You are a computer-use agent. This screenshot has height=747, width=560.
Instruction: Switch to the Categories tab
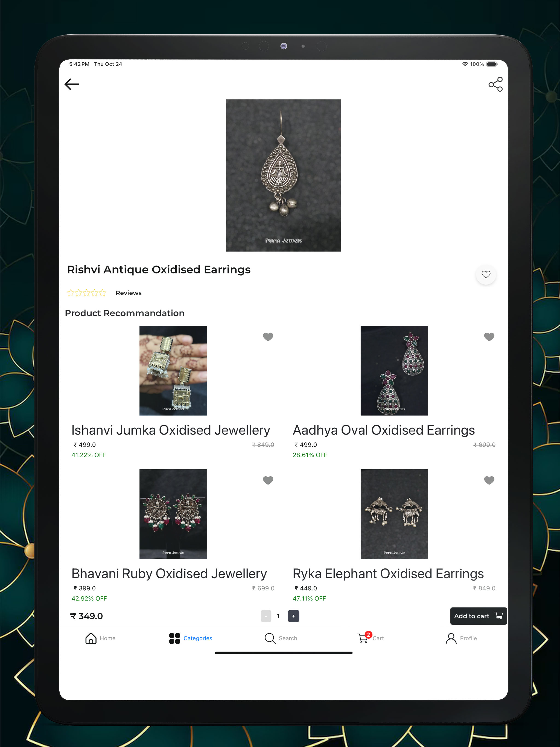pos(191,638)
